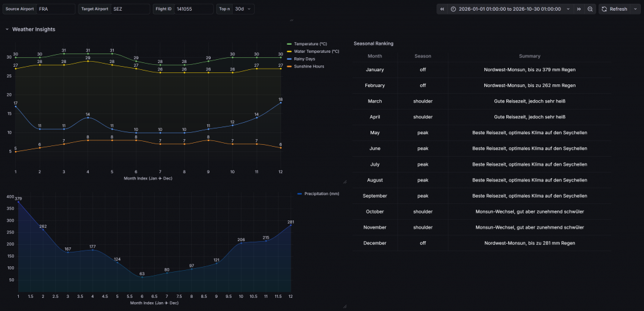
Task: Sort table by the Month column header
Action: coord(375,56)
